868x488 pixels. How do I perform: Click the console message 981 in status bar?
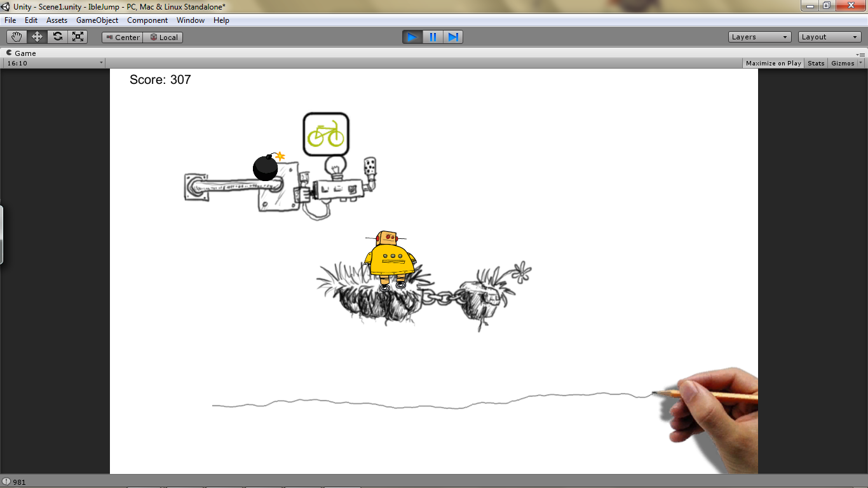click(x=15, y=482)
